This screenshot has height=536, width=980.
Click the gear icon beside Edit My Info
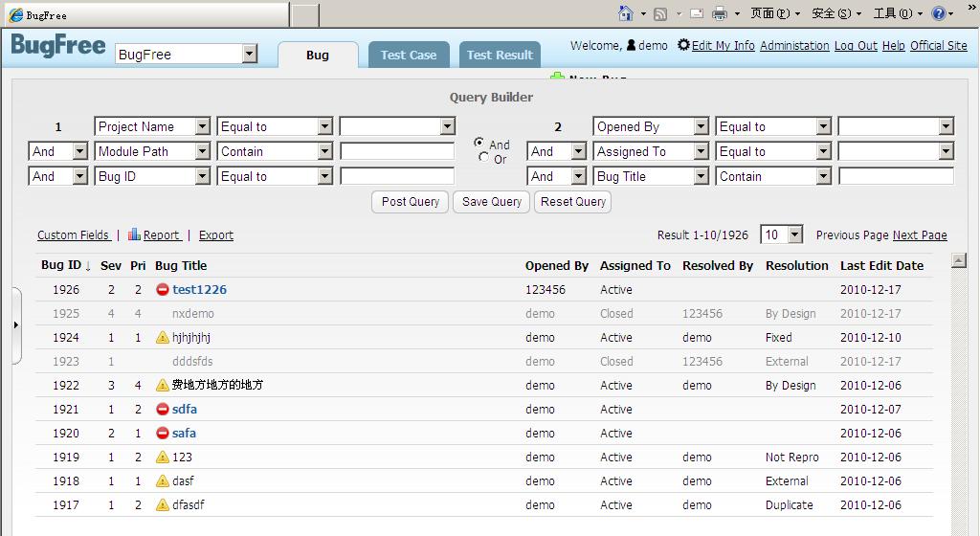pos(683,45)
